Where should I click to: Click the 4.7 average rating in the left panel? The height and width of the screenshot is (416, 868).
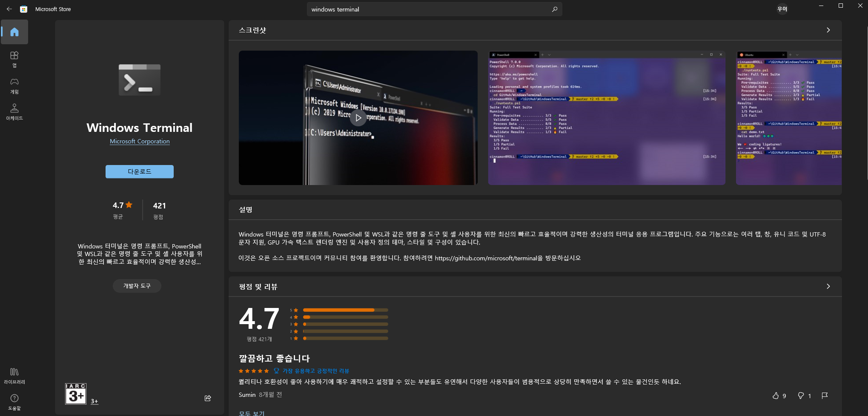click(x=123, y=205)
